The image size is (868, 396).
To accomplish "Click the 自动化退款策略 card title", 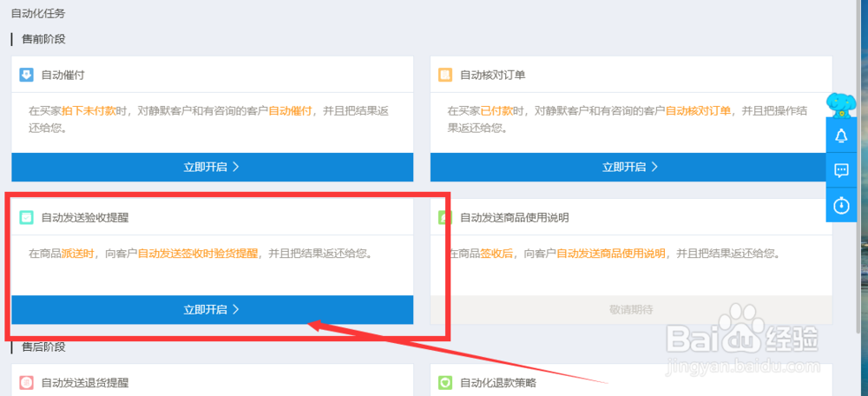I will [x=498, y=383].
